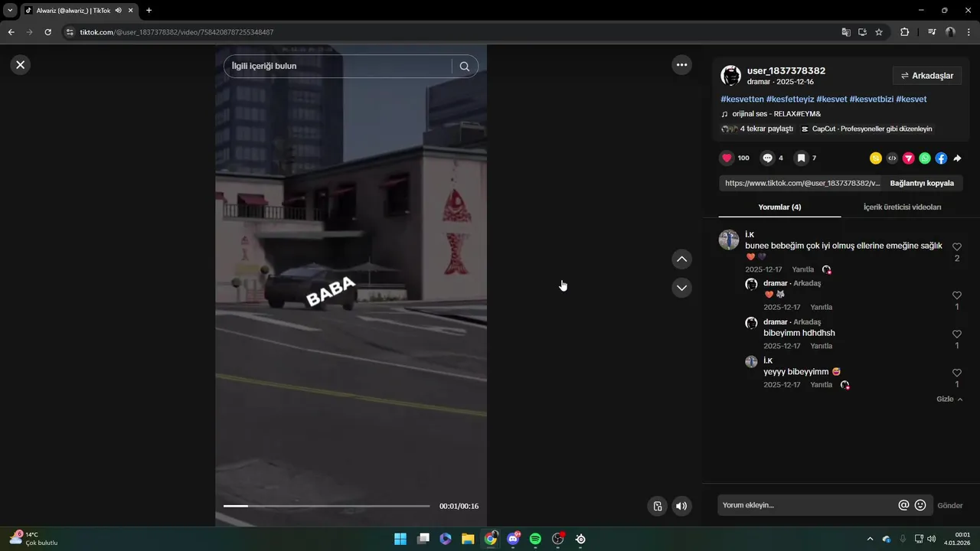Switch to İçerik üreticisi videoları tab

tap(902, 207)
